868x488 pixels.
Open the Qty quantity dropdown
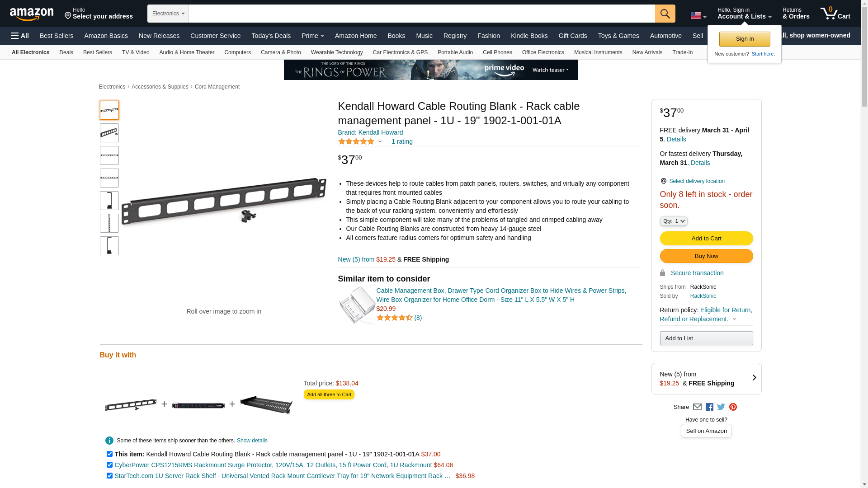[x=674, y=221]
